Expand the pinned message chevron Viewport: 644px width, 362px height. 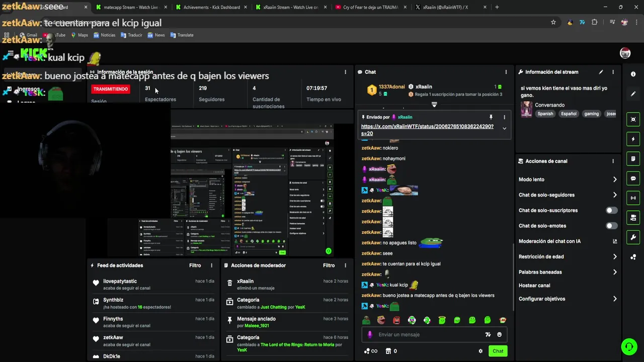click(x=504, y=128)
